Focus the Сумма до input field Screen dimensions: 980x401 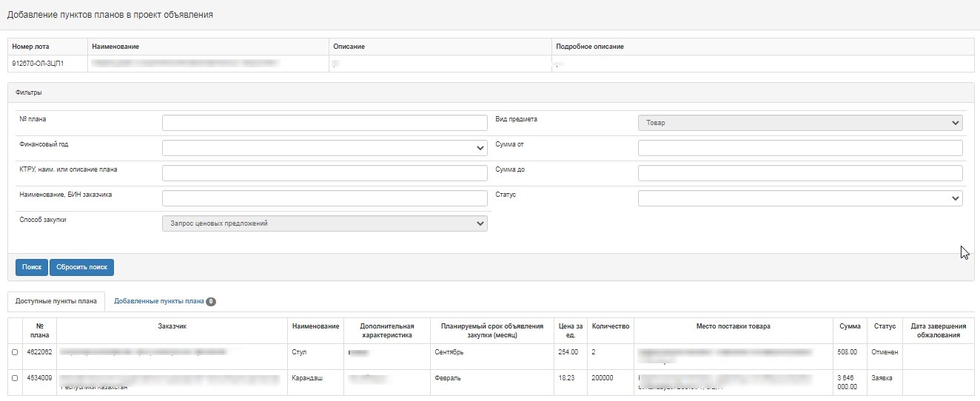(x=800, y=173)
